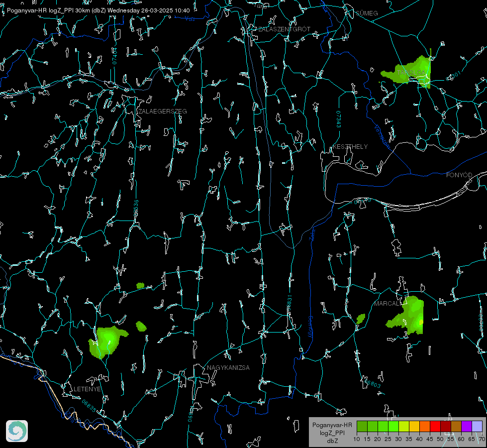Screen dimensions: 487x448
Task: Click the blue Somogy label
Action: click(310, 327)
